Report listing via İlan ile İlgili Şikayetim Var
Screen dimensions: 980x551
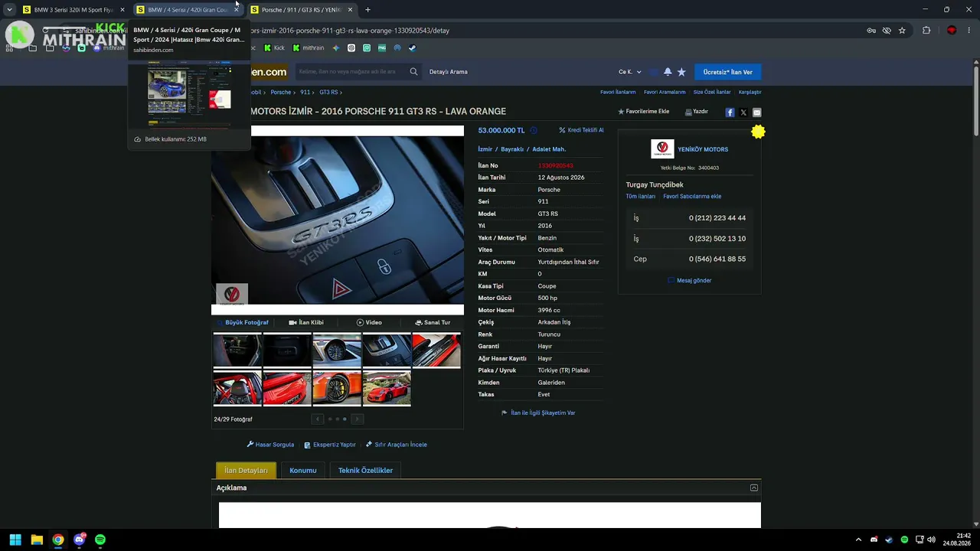point(538,413)
